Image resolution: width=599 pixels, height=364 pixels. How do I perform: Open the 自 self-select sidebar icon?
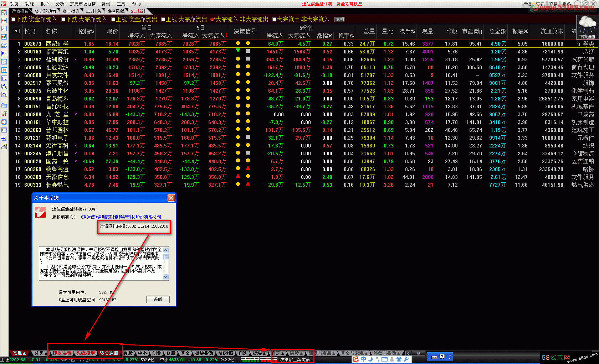(4, 70)
